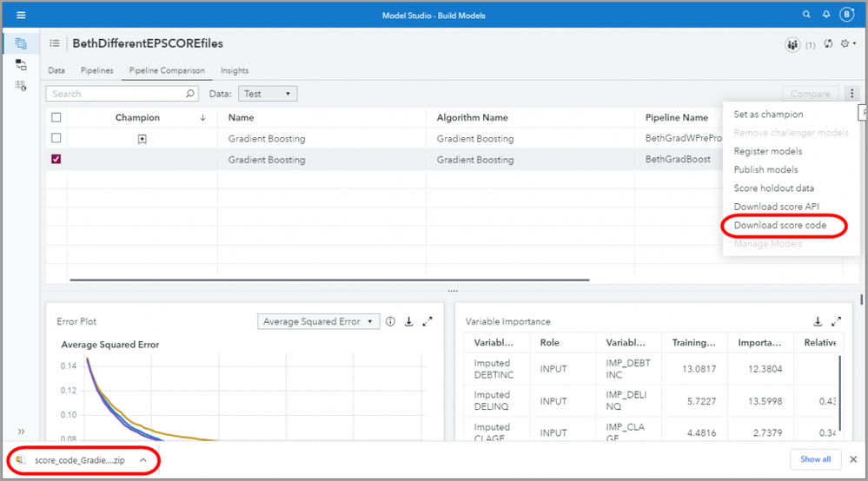Choose Set as champion menu item
The height and width of the screenshot is (481, 868).
coord(768,114)
